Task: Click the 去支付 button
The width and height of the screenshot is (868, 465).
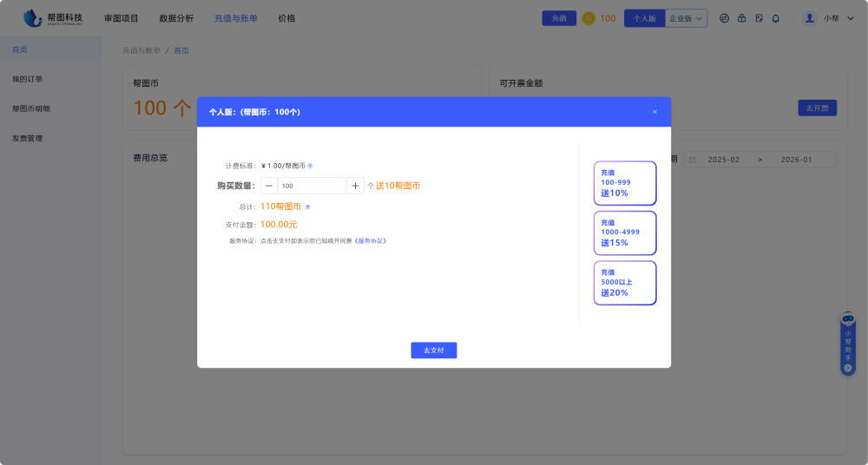Action: [433, 350]
